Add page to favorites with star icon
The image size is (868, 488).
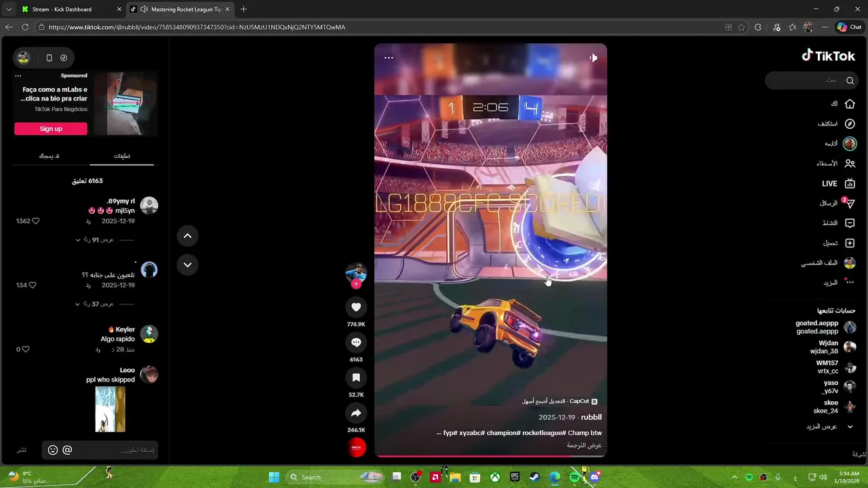pyautogui.click(x=741, y=27)
